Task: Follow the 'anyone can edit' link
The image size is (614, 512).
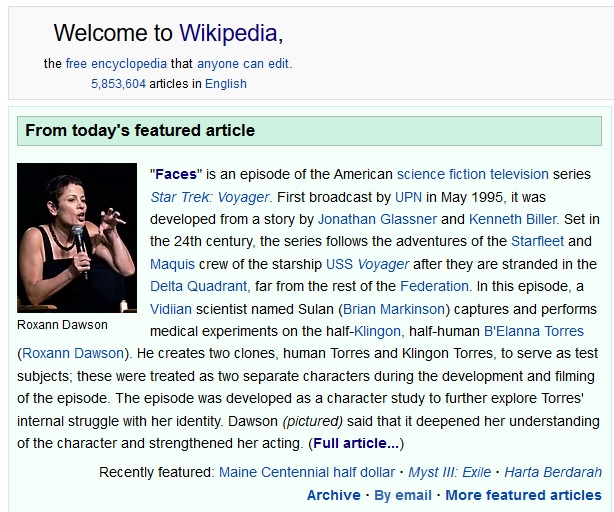Action: 243,63
